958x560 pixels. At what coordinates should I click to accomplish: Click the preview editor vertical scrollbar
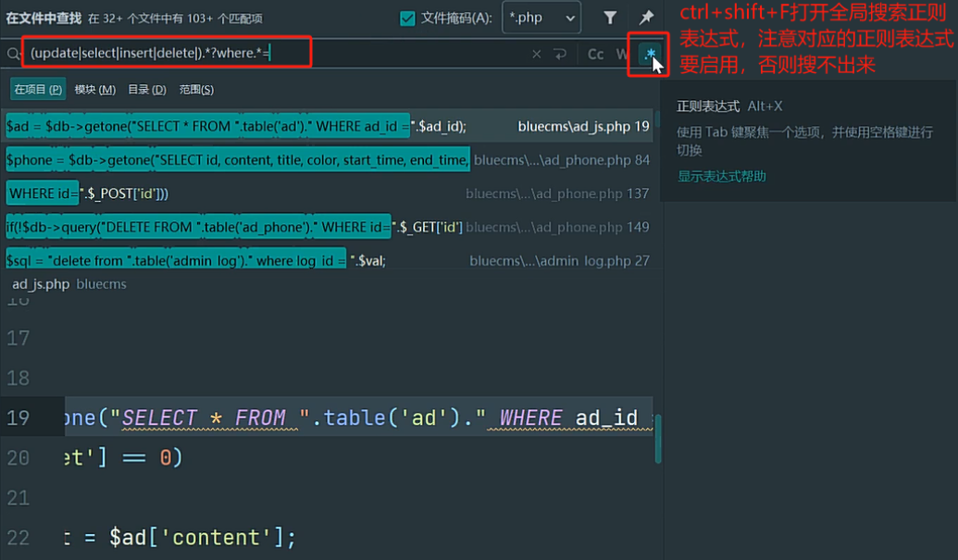[x=657, y=439]
